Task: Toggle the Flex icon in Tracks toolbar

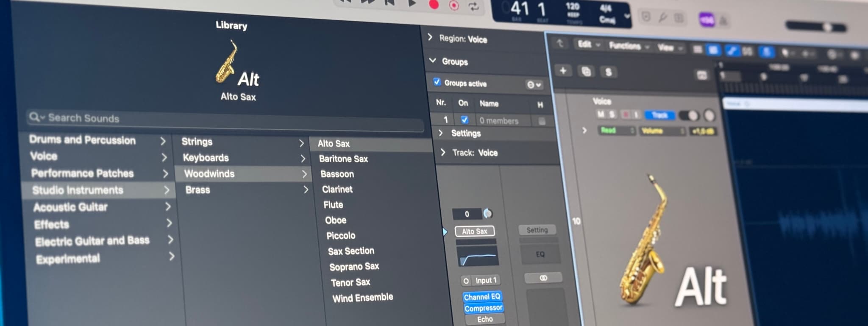Action: (747, 52)
